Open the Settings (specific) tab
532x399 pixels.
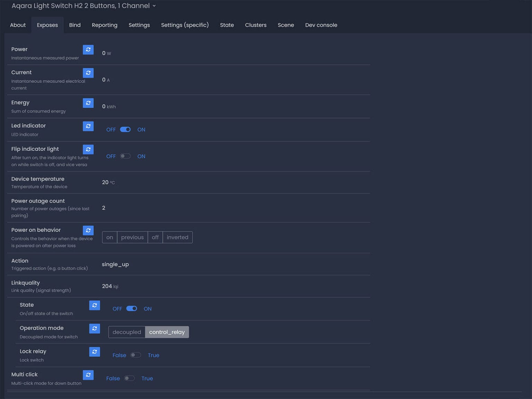pos(185,25)
